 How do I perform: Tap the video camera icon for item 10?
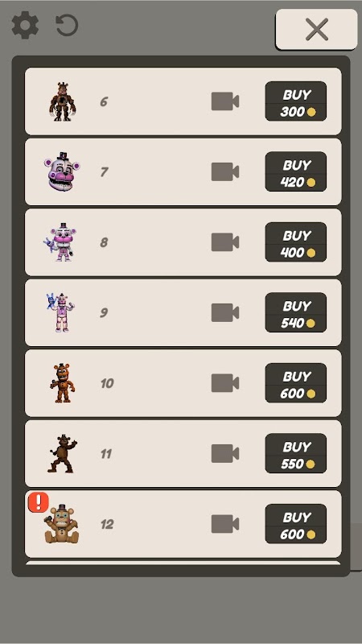[x=225, y=383]
